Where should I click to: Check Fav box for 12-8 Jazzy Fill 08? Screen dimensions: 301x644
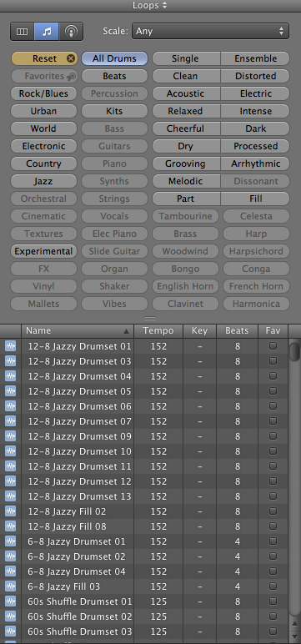[x=273, y=526]
